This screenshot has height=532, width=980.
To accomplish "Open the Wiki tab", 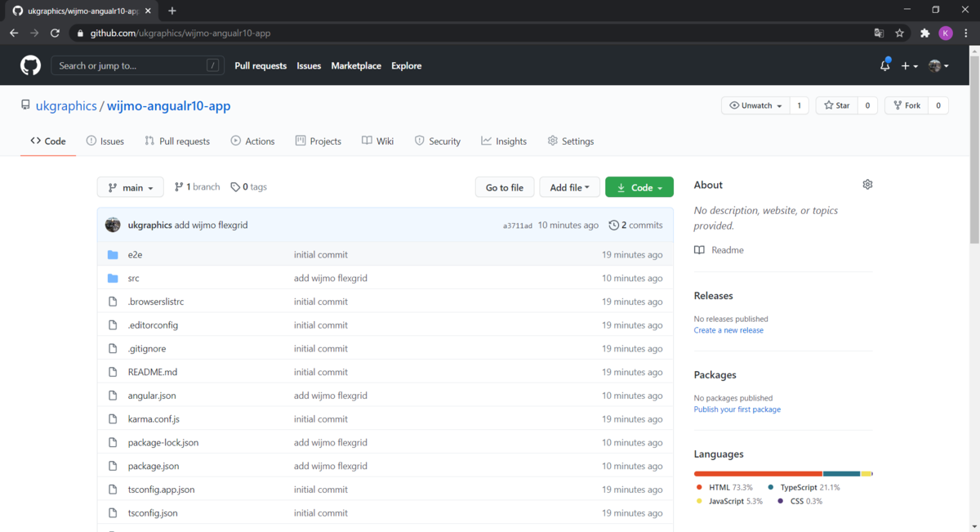I will coord(378,141).
